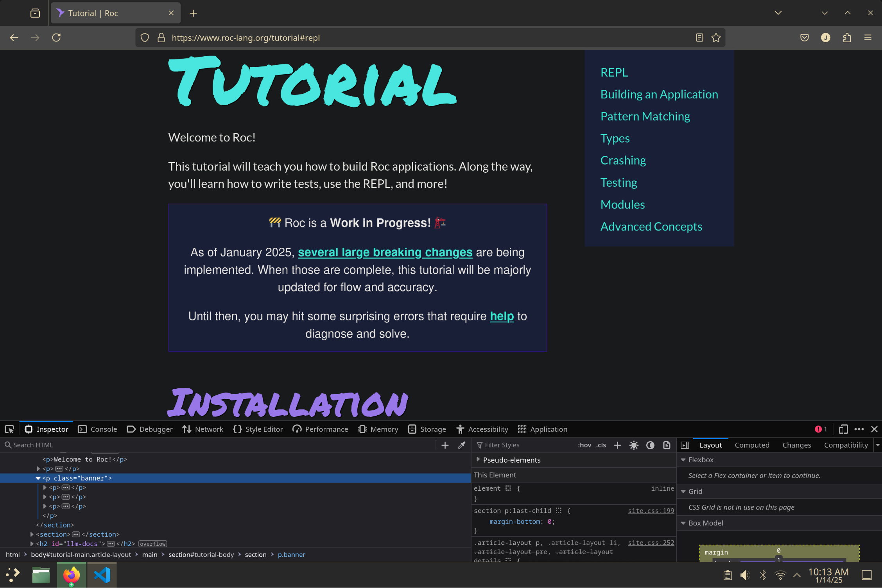
Task: Open the Advanced Concepts link
Action: (651, 227)
